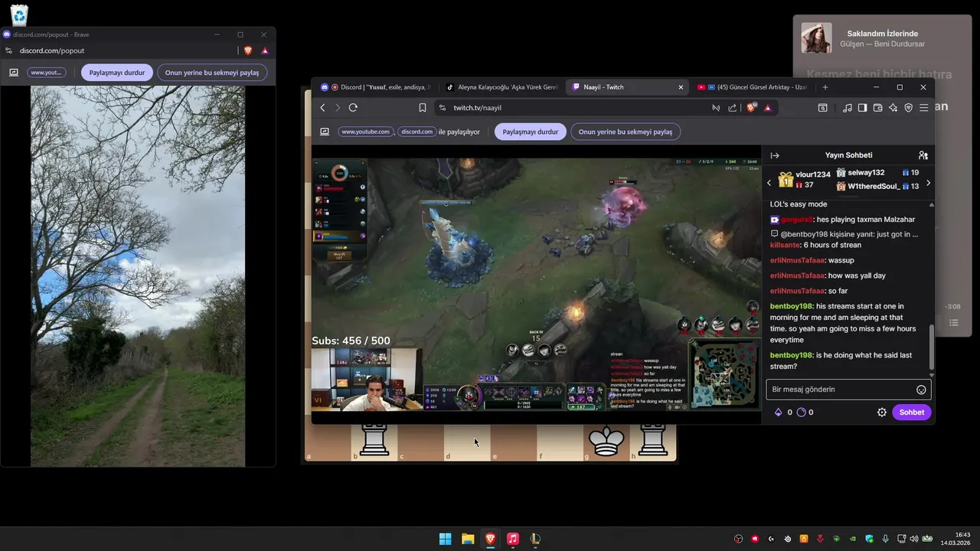Viewport: 980px width, 551px height.
Task: Click the Bits balance icon below chat
Action: [779, 412]
